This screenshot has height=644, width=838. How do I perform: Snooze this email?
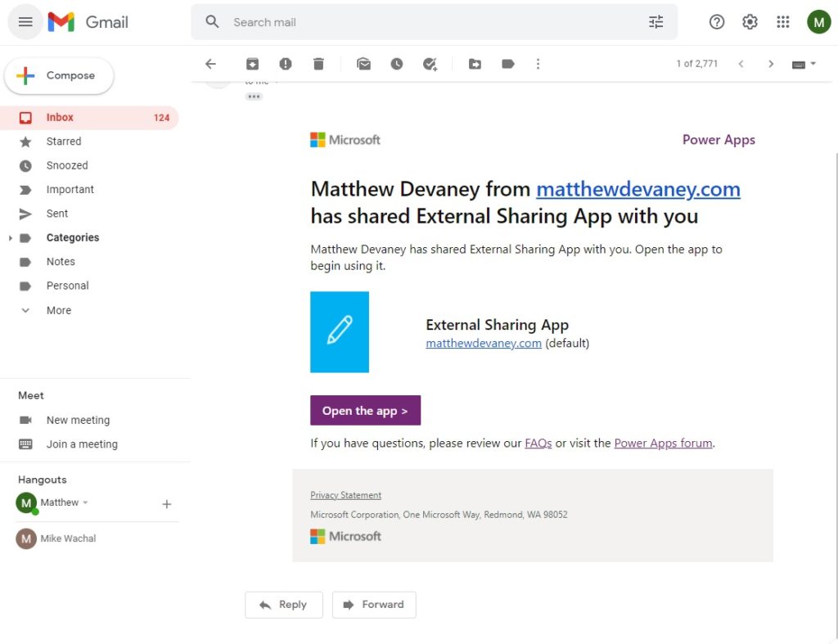[x=397, y=63]
